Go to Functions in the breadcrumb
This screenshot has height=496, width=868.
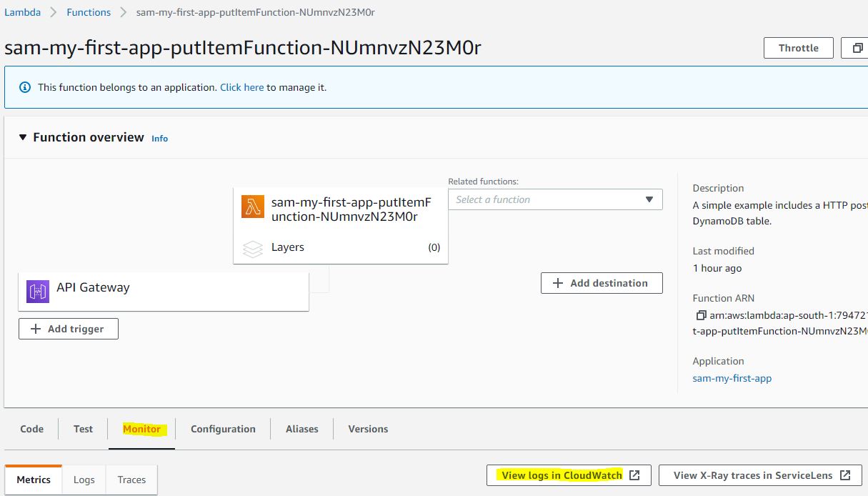pyautogui.click(x=89, y=12)
